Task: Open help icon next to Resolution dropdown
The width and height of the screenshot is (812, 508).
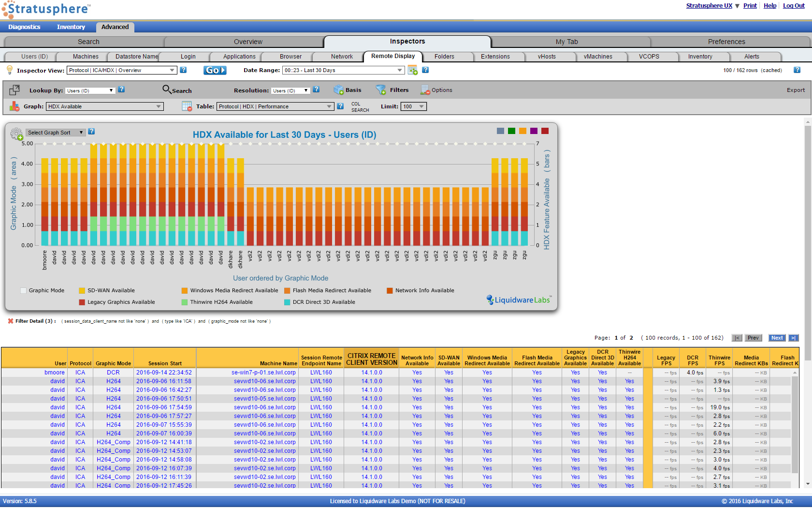Action: (x=316, y=90)
